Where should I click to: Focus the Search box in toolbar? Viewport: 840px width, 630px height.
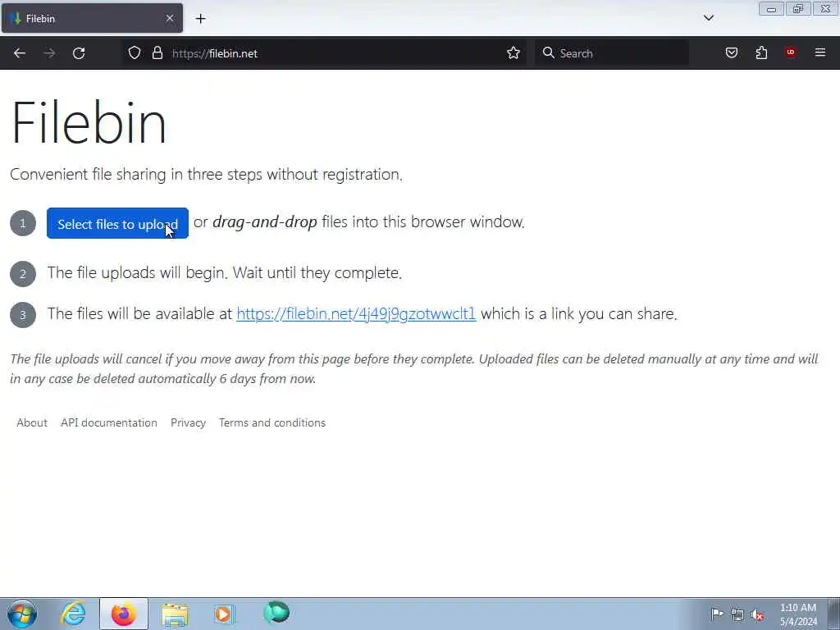pyautogui.click(x=611, y=53)
